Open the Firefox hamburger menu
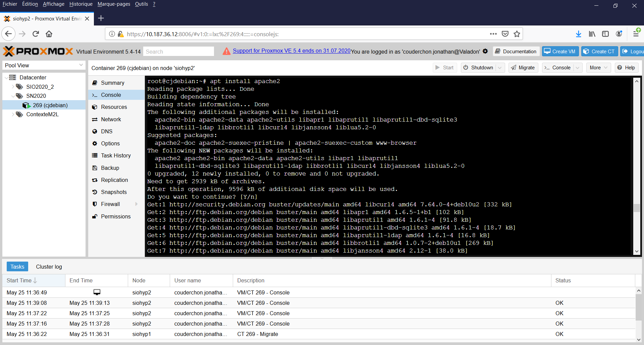Screen dimensions: 644x345 pyautogui.click(x=636, y=33)
